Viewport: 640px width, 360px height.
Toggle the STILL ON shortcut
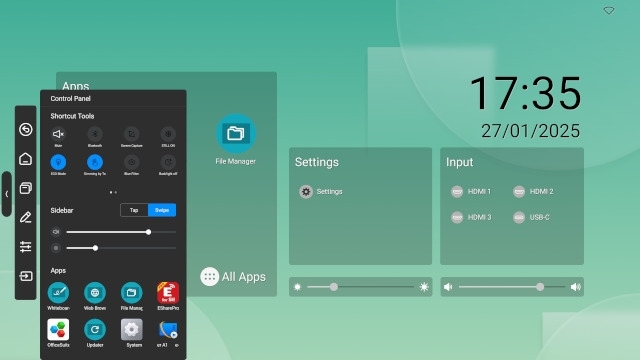[168, 134]
